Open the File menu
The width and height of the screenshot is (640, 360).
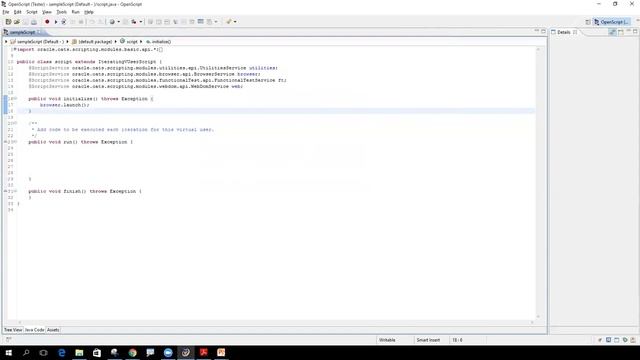tap(6, 12)
